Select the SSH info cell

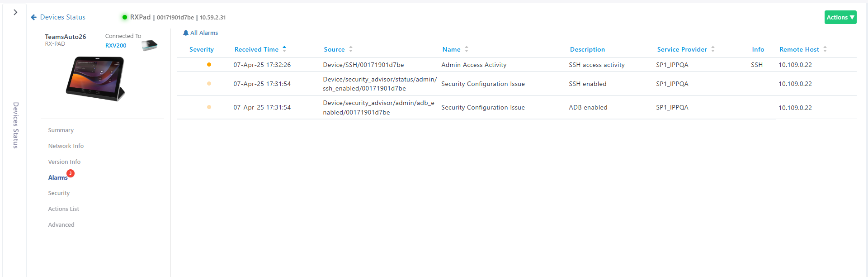[757, 65]
